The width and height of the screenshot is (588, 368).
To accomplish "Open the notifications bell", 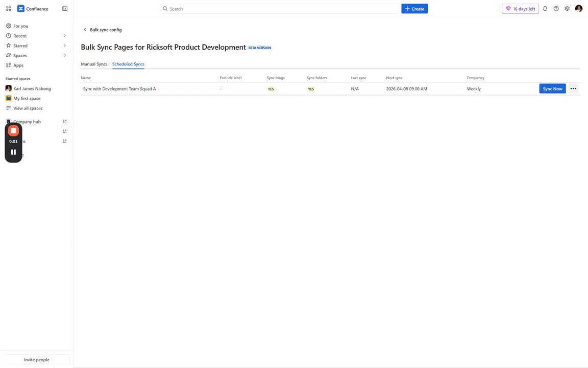I will (545, 9).
